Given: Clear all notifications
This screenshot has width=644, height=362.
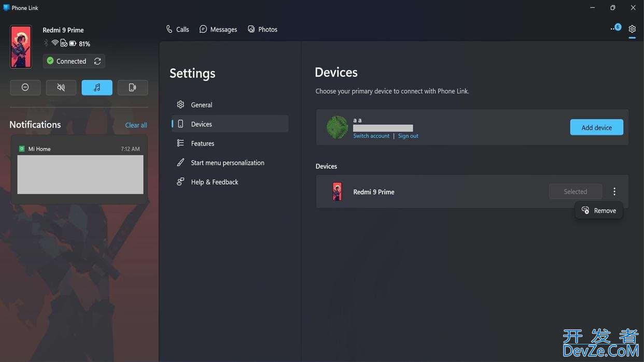Looking at the screenshot, I should click(136, 125).
